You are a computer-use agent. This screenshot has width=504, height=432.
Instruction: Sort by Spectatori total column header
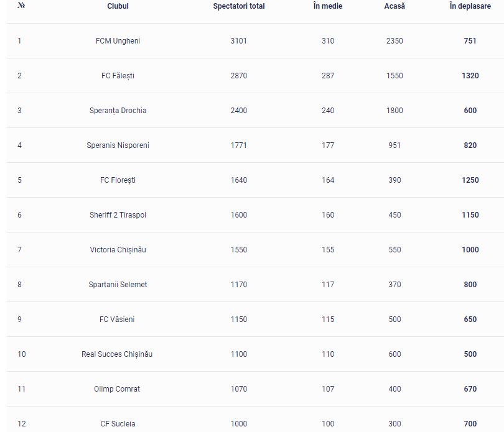click(239, 6)
